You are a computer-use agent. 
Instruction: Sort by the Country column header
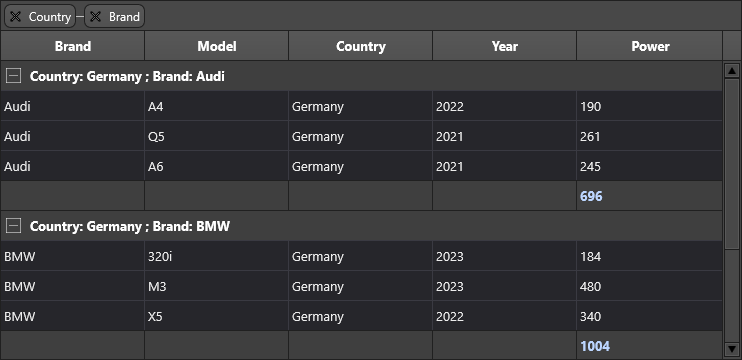(x=361, y=46)
